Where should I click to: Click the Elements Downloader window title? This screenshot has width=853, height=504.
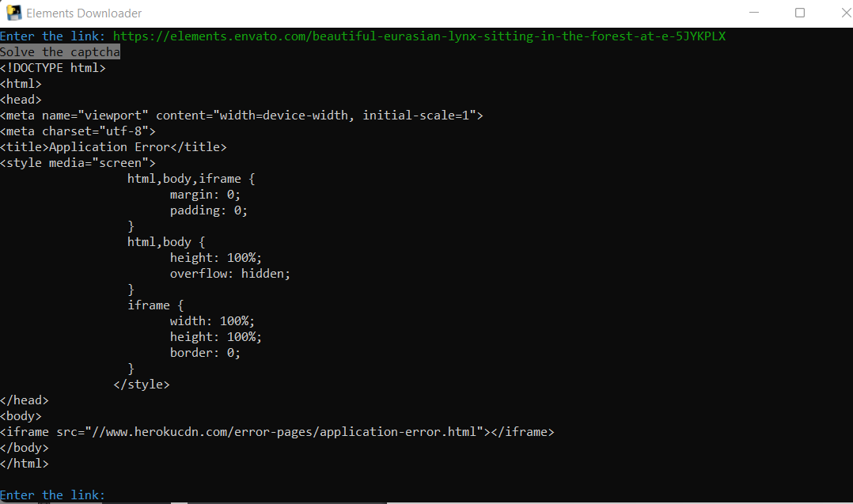(84, 13)
